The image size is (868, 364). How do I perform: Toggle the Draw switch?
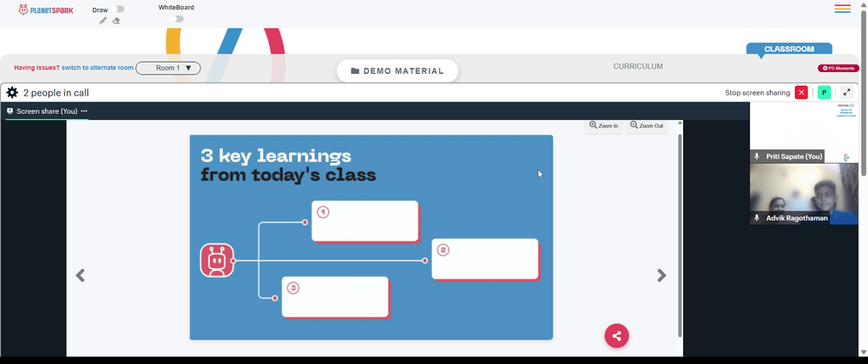pyautogui.click(x=117, y=9)
